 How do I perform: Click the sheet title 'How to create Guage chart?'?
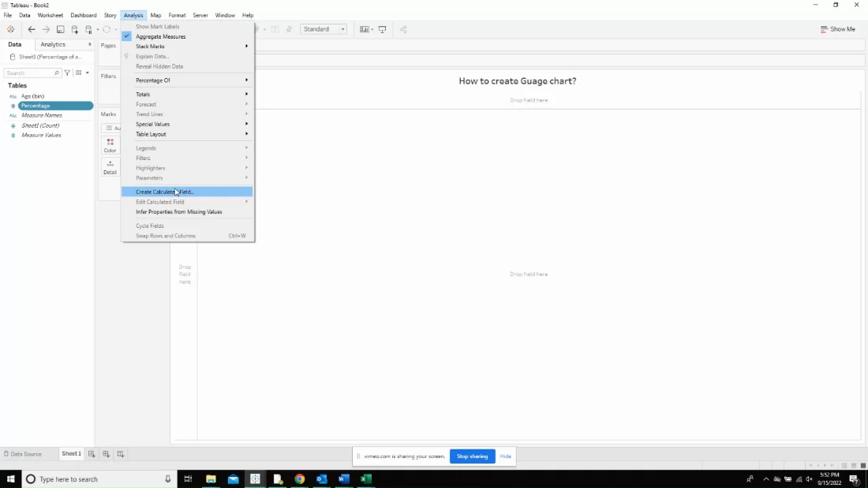[x=518, y=80]
